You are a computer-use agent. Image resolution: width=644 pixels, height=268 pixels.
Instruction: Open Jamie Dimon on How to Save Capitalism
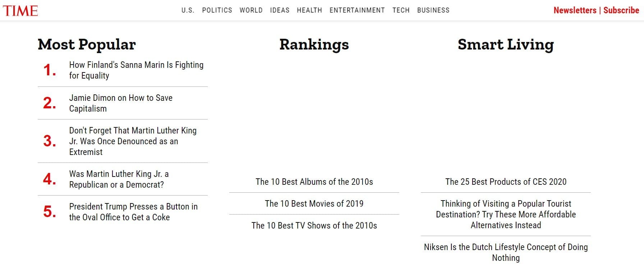click(121, 103)
